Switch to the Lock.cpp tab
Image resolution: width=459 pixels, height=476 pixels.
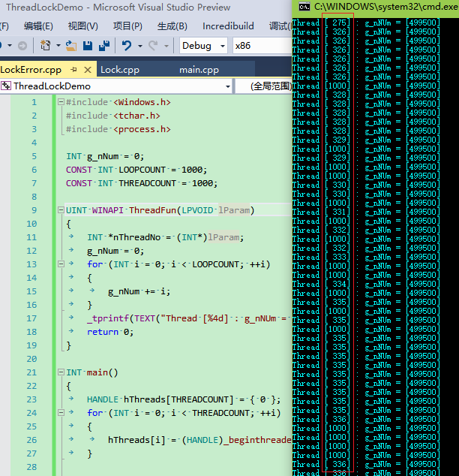(120, 70)
